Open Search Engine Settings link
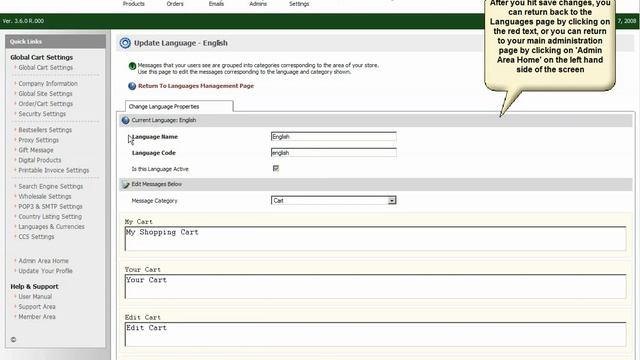The width and height of the screenshot is (640, 360). tap(51, 187)
